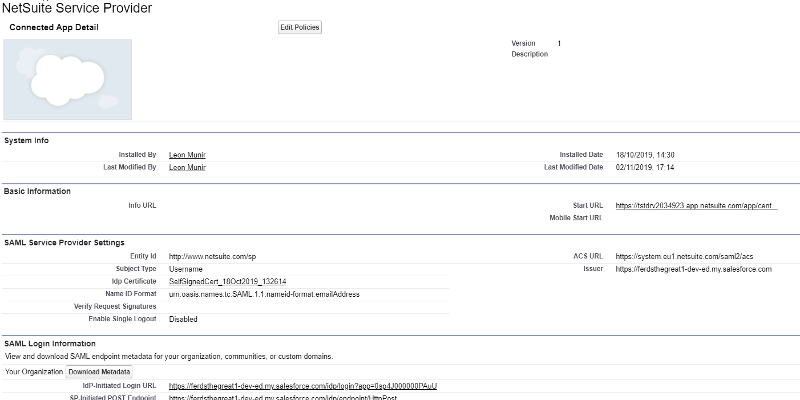Select the Issuer salesforce URL value
This screenshot has height=400, width=800.
pos(693,269)
